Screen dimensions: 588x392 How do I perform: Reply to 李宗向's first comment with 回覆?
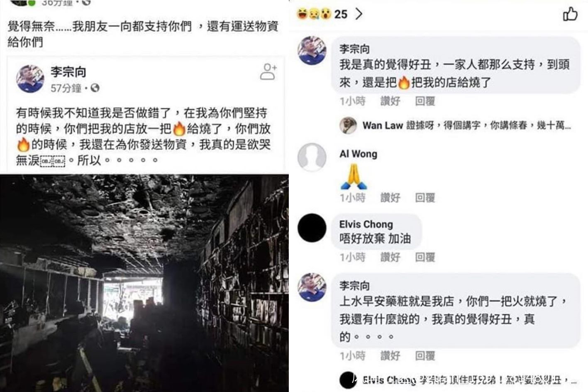[425, 101]
